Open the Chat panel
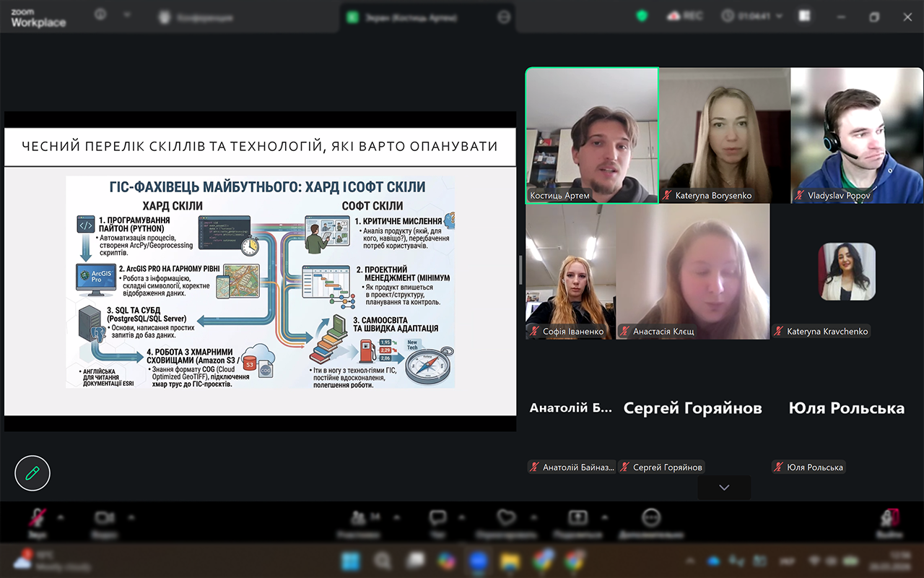Screen dimensions: 924x578 click(x=437, y=517)
